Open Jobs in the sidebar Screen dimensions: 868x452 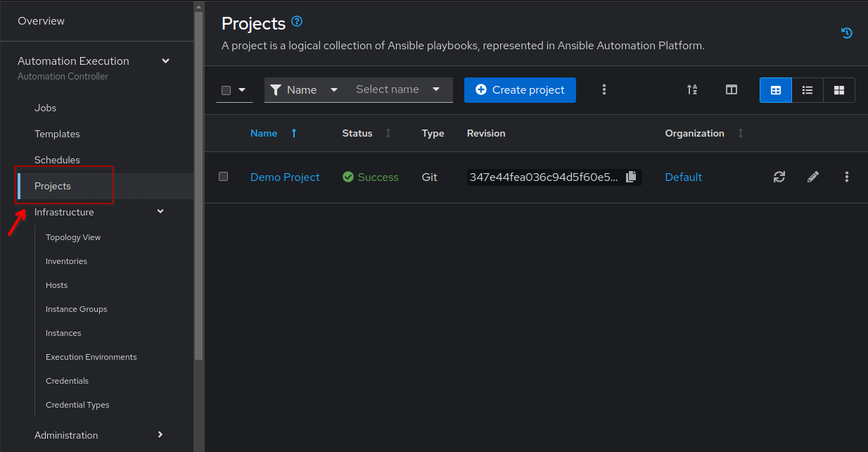coord(45,108)
